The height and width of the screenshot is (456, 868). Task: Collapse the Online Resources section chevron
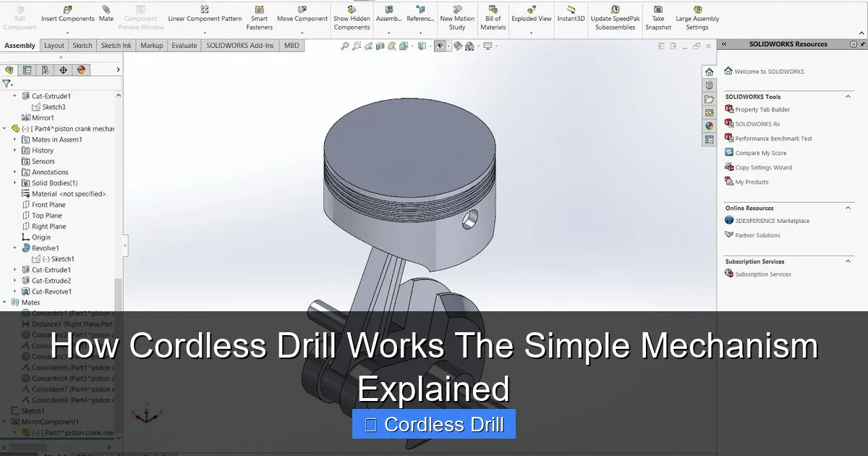coord(848,208)
